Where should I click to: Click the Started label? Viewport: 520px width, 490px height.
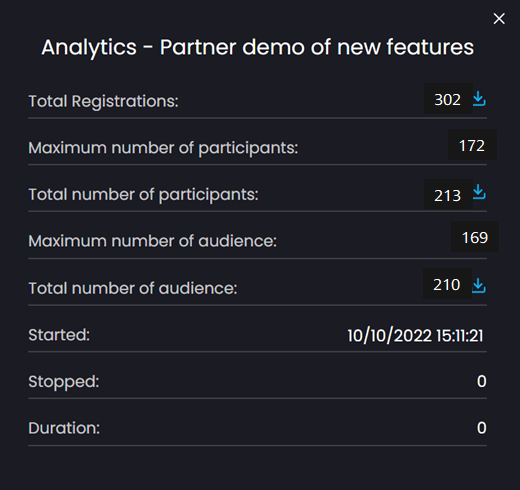click(59, 335)
